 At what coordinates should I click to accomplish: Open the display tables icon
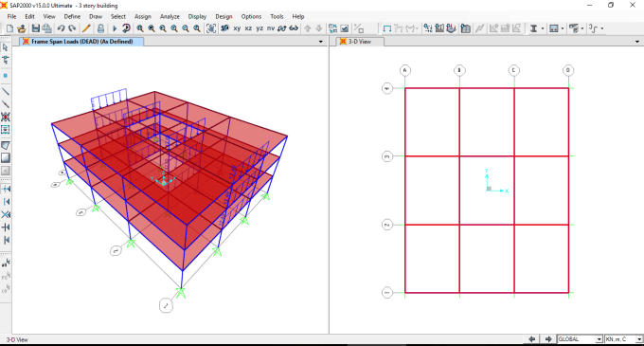[465, 28]
